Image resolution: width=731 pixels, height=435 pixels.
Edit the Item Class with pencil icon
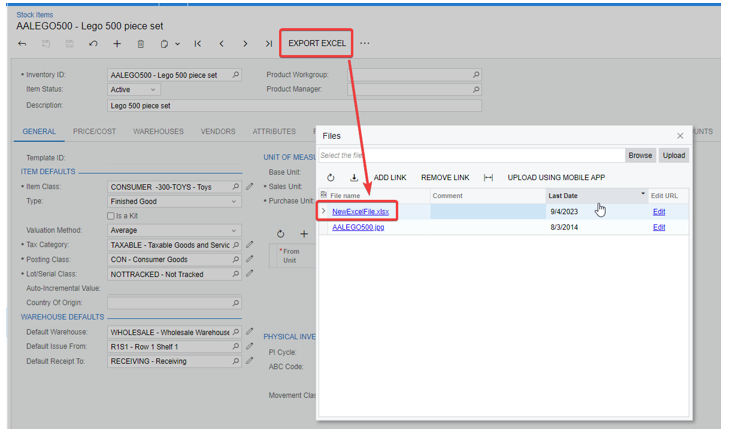point(250,187)
